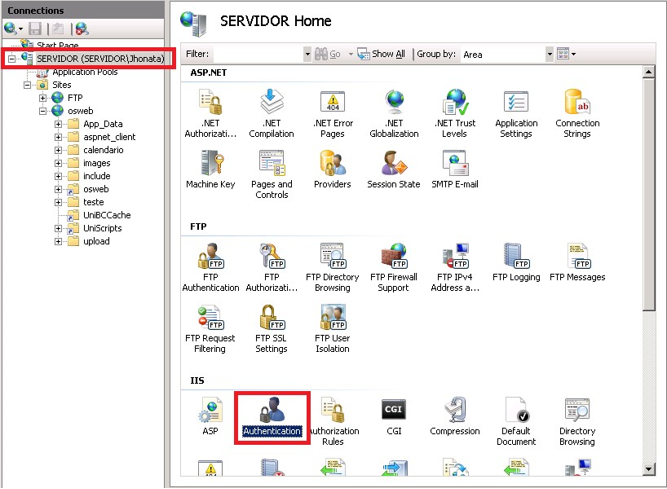Open .NET Trust Levels
This screenshot has width=667, height=489.
coord(455,113)
